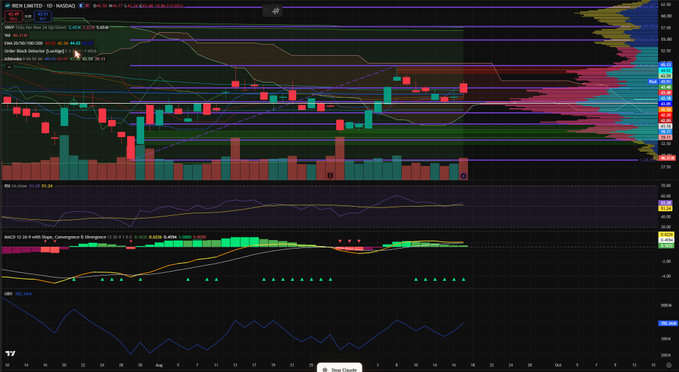This screenshot has width=679, height=372.
Task: Click the 46.31M volume tag on price axis
Action: pos(666,158)
